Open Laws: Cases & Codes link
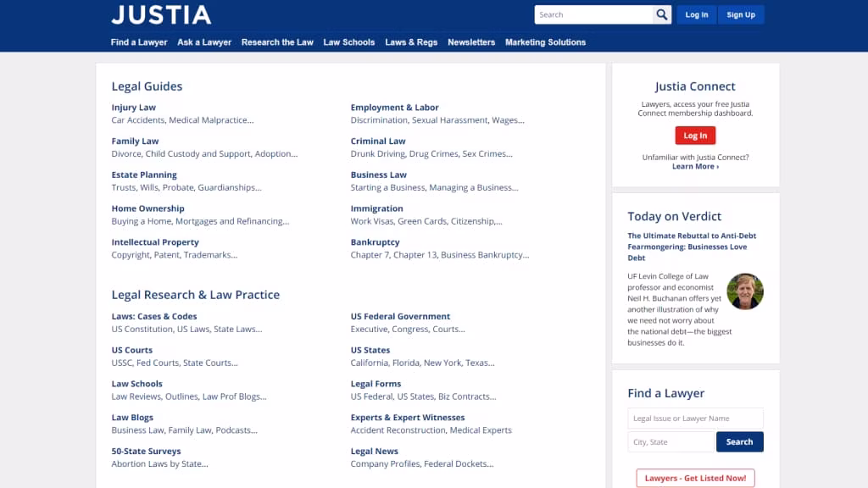Image resolution: width=868 pixels, height=488 pixels. coord(154,317)
